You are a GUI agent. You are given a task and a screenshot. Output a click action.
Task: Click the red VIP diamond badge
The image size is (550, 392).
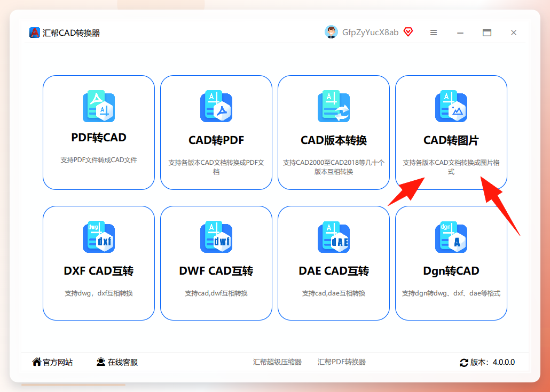(408, 32)
